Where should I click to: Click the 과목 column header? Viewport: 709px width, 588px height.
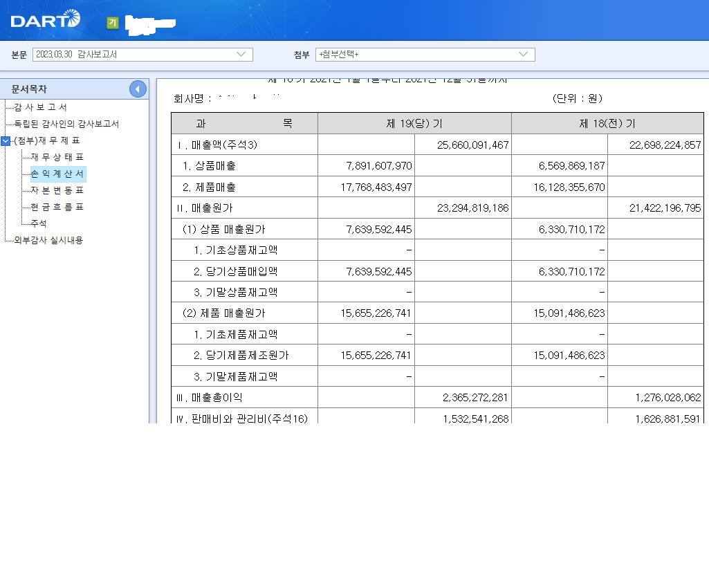tap(245, 123)
